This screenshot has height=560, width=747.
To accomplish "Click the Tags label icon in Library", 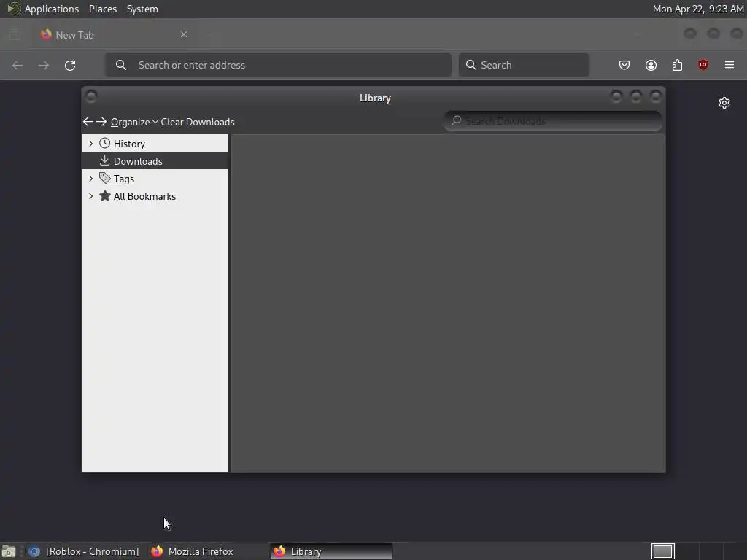I will click(x=105, y=178).
